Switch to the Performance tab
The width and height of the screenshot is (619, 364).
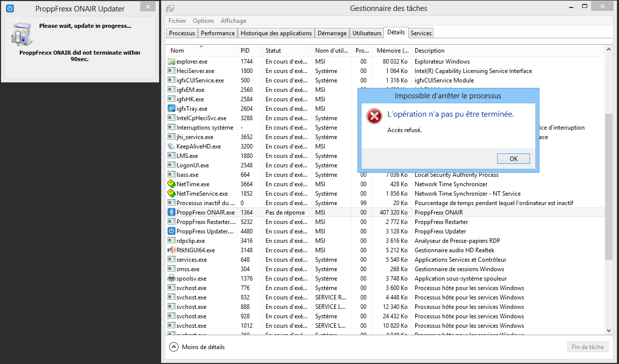coord(218,33)
